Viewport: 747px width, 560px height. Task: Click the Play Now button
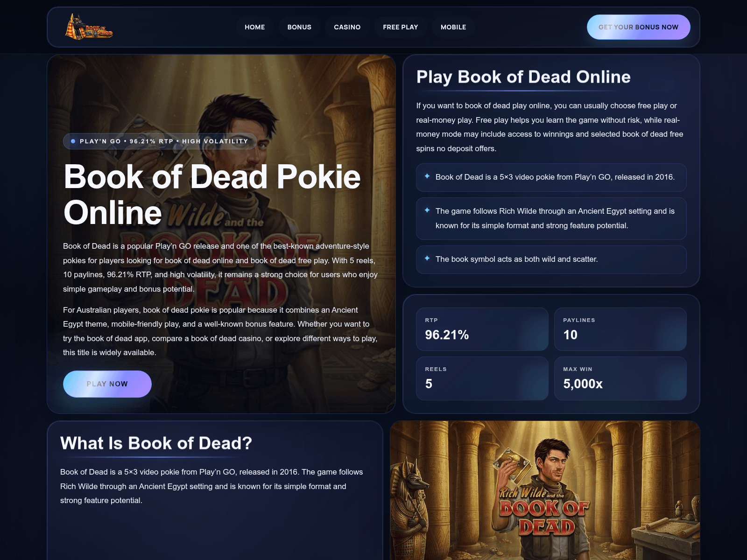pyautogui.click(x=107, y=384)
